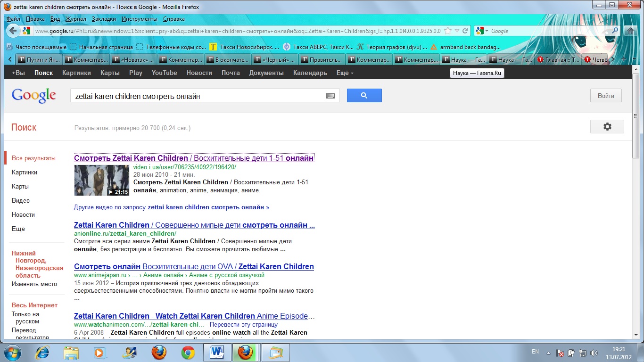
Task: Open Windows Start menu orb
Action: pyautogui.click(x=12, y=352)
